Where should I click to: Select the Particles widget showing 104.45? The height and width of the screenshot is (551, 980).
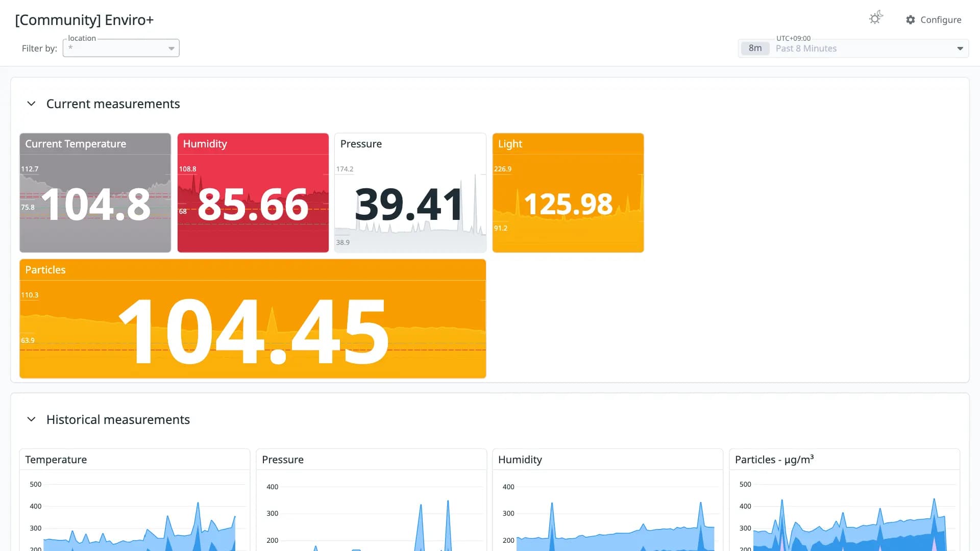click(x=253, y=319)
